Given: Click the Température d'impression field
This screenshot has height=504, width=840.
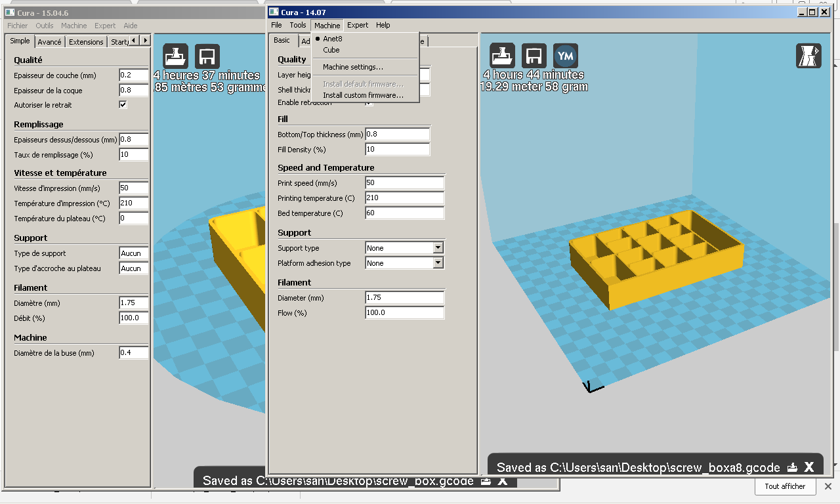Looking at the screenshot, I should (134, 203).
